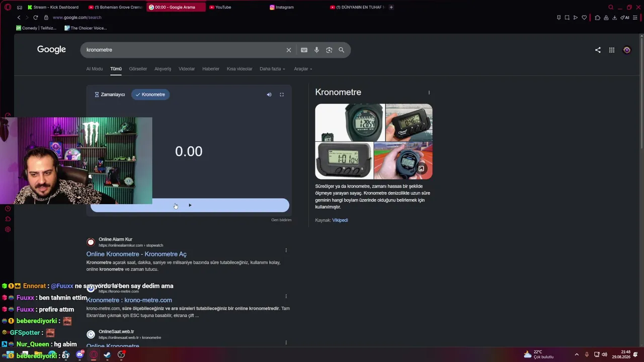This screenshot has height=362, width=644.
Task: Click the Geri bildirim feedback link
Action: pyautogui.click(x=281, y=220)
